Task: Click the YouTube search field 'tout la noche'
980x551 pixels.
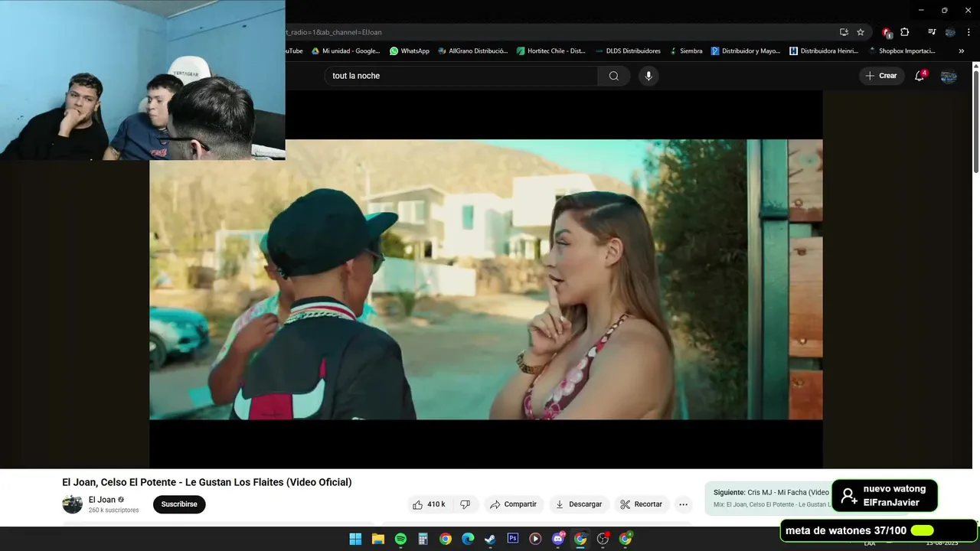Action: [461, 76]
